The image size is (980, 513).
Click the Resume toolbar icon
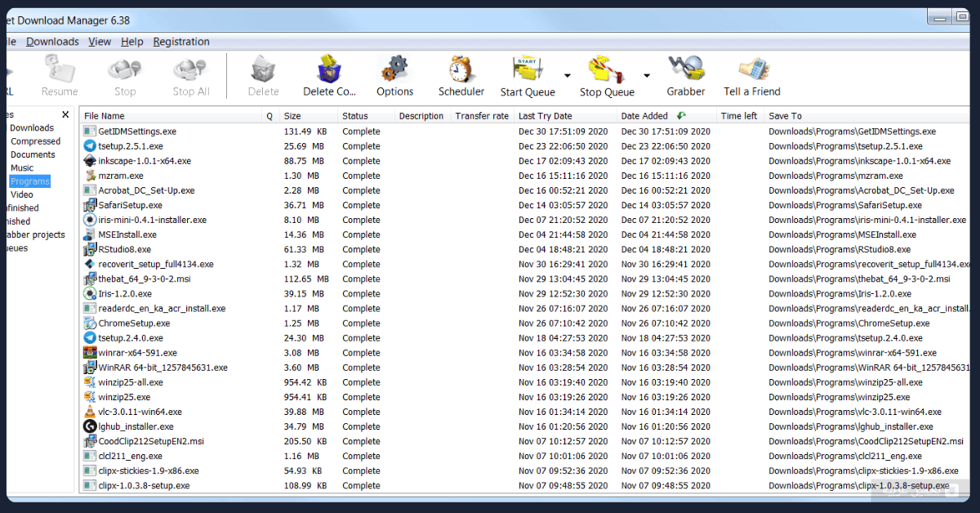pyautogui.click(x=60, y=69)
